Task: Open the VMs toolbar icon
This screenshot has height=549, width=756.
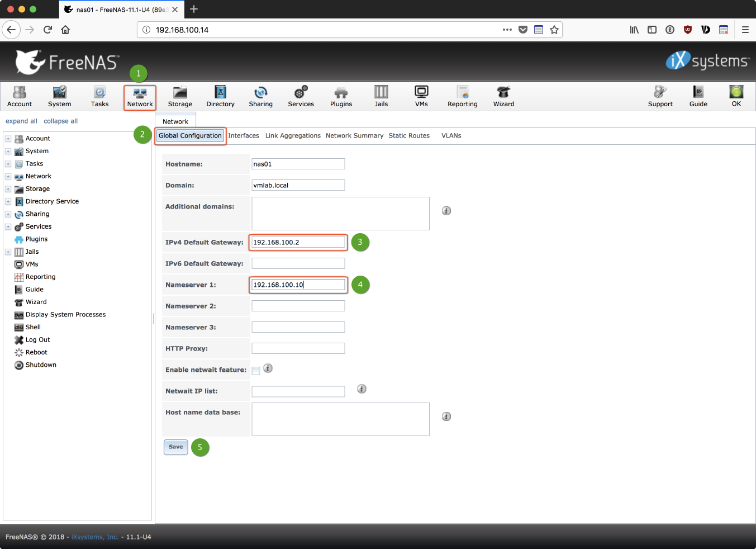Action: pos(421,96)
